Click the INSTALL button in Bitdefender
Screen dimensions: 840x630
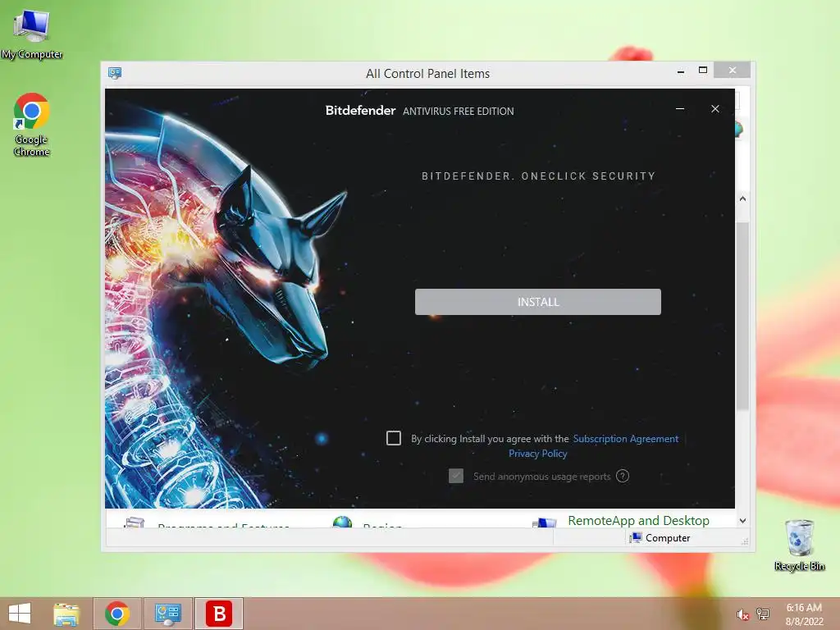tap(538, 302)
